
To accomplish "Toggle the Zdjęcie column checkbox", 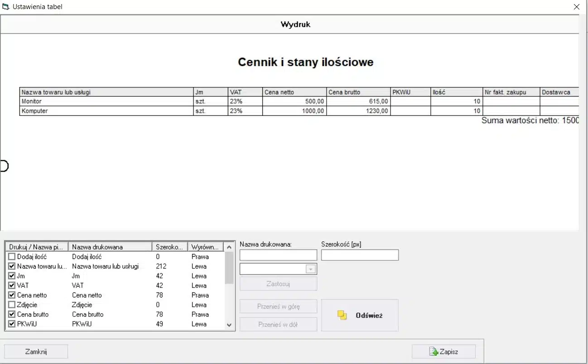I will [12, 305].
